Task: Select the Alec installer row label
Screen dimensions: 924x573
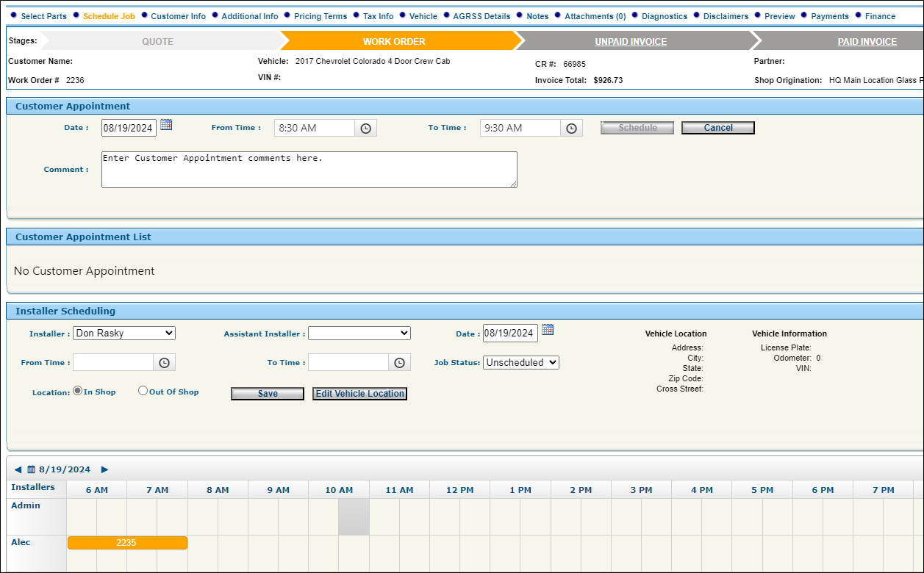Action: 21,542
